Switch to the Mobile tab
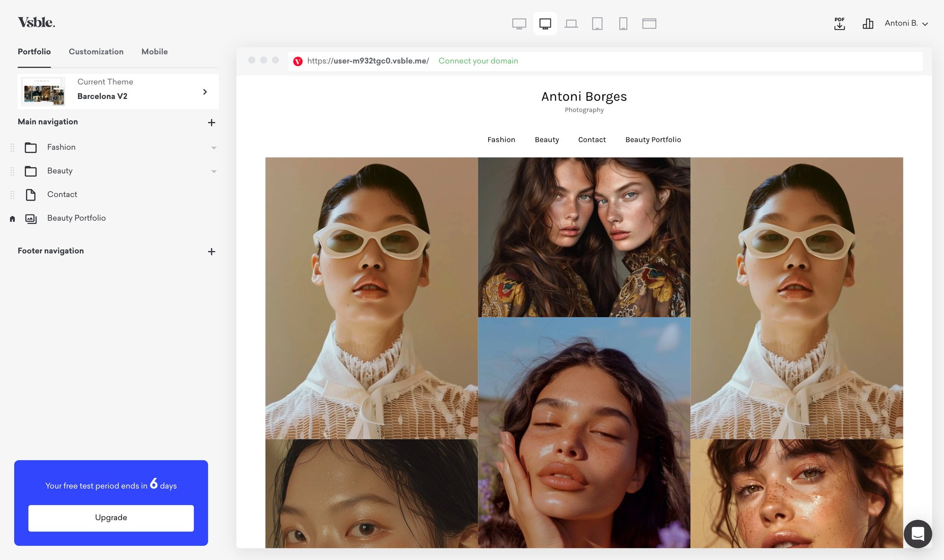 [x=154, y=52]
